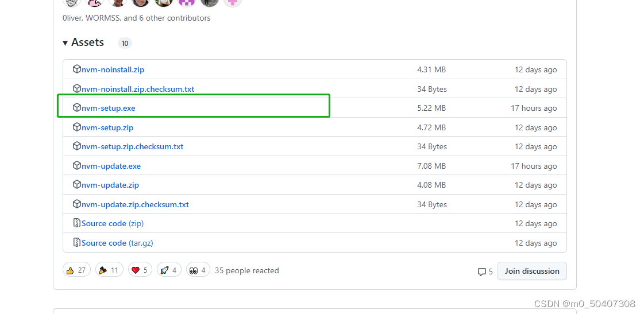Image resolution: width=644 pixels, height=314 pixels.
Task: Click the Join discussion button
Action: (x=532, y=271)
